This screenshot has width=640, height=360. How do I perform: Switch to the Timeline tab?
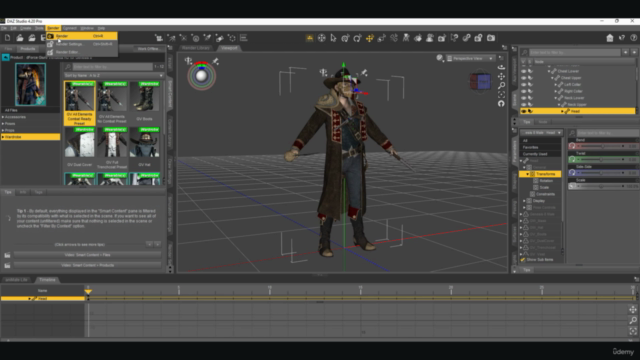coord(47,280)
